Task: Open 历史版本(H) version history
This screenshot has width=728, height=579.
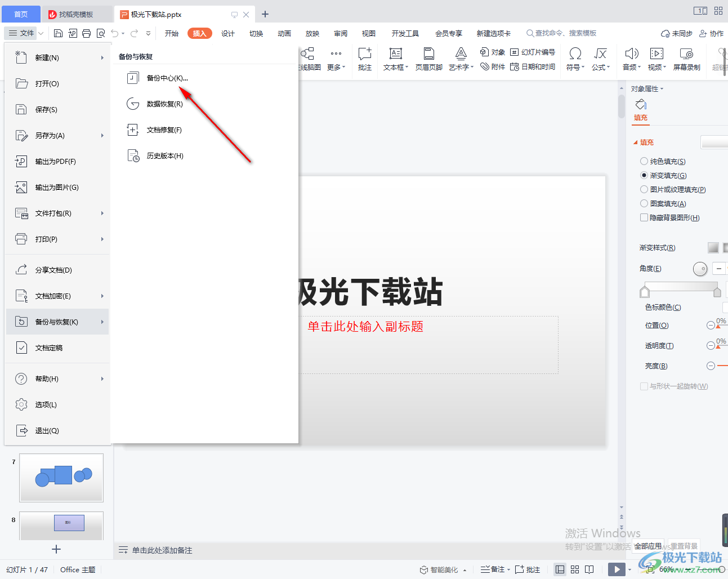Action: coord(165,155)
